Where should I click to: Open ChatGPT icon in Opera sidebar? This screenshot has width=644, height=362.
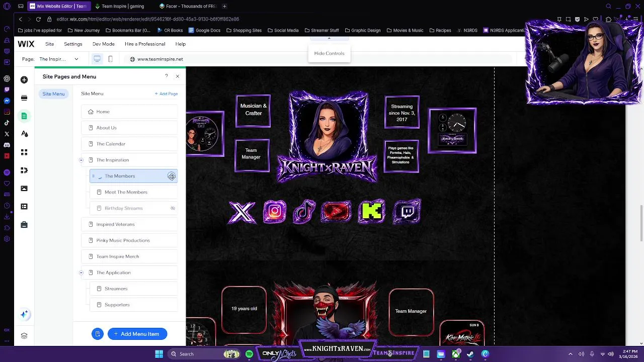click(x=7, y=78)
